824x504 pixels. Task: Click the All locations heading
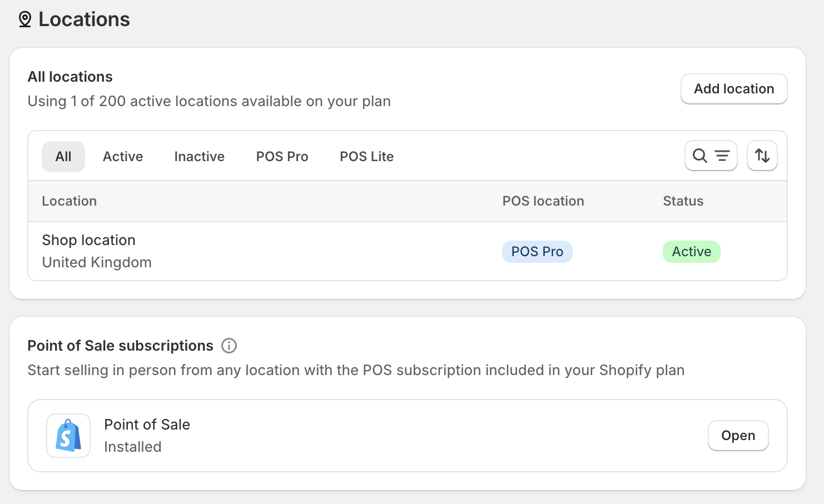click(70, 77)
